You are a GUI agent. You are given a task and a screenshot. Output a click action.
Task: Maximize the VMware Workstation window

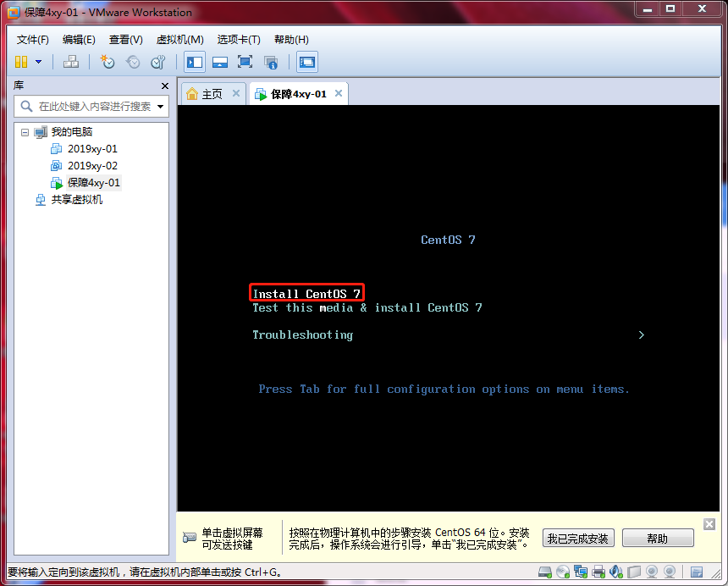[670, 8]
